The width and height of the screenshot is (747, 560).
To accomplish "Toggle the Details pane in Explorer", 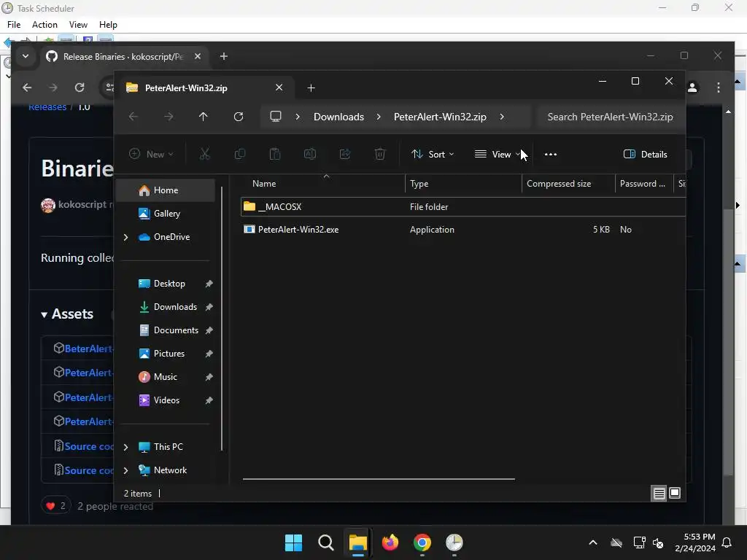I will [646, 155].
